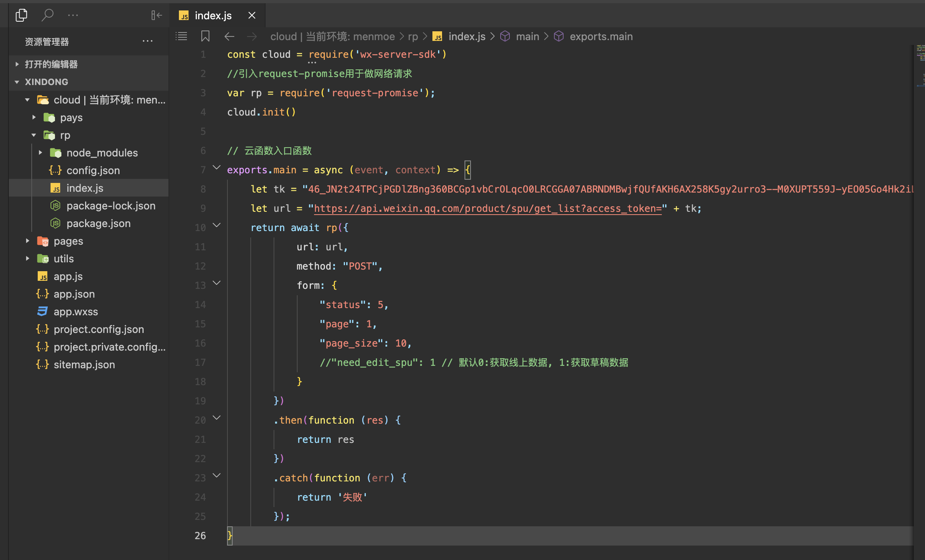The image size is (925, 560).
Task: Open resource manager more options ellipsis
Action: point(147,41)
